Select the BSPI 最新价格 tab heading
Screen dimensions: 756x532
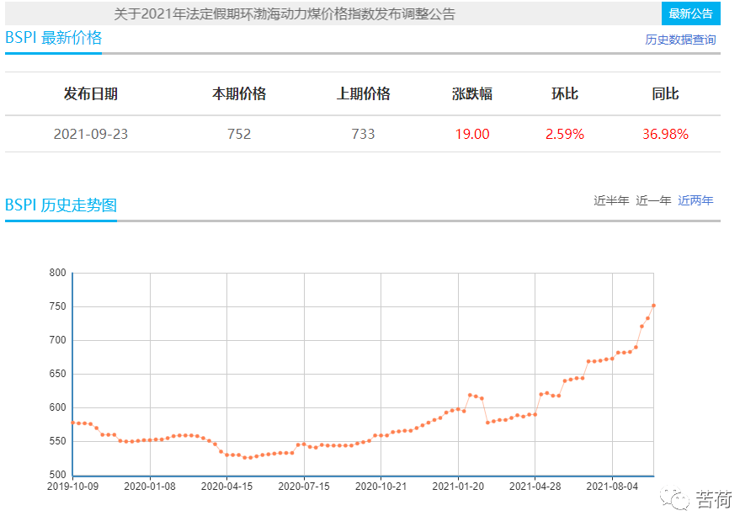coord(54,38)
